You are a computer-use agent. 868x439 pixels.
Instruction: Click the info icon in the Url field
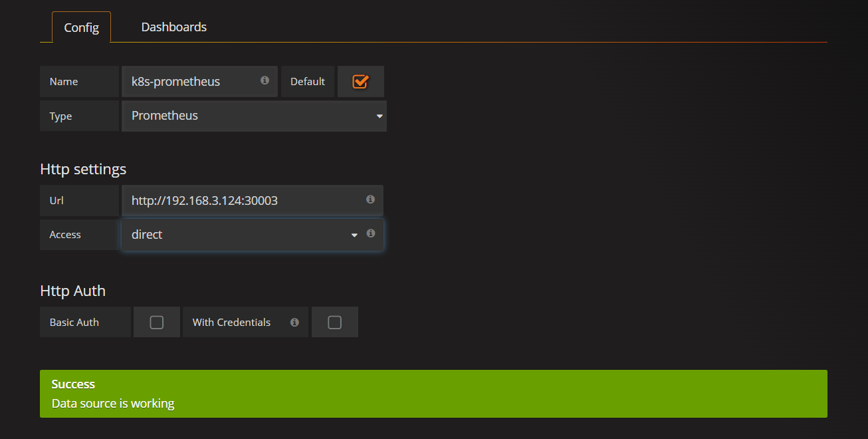coord(370,200)
